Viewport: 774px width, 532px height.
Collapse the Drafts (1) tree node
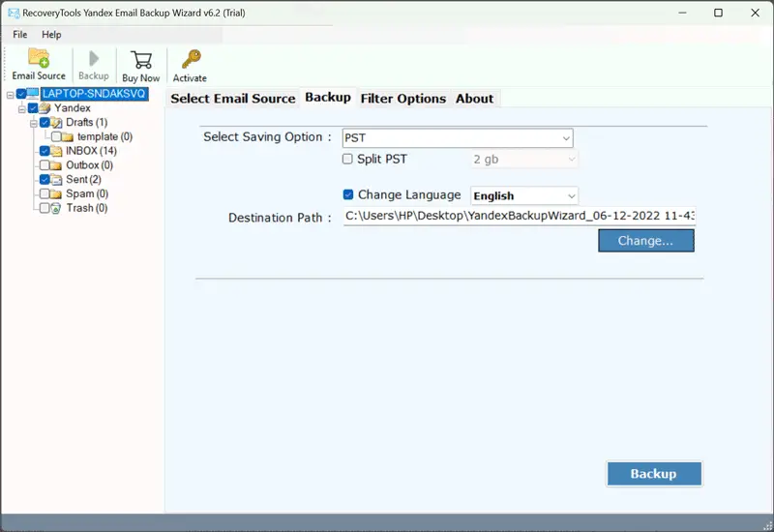tap(33, 123)
